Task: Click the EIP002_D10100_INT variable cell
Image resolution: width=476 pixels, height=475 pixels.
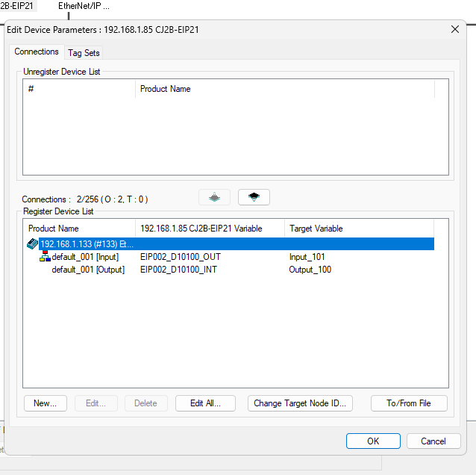Action: click(178, 270)
